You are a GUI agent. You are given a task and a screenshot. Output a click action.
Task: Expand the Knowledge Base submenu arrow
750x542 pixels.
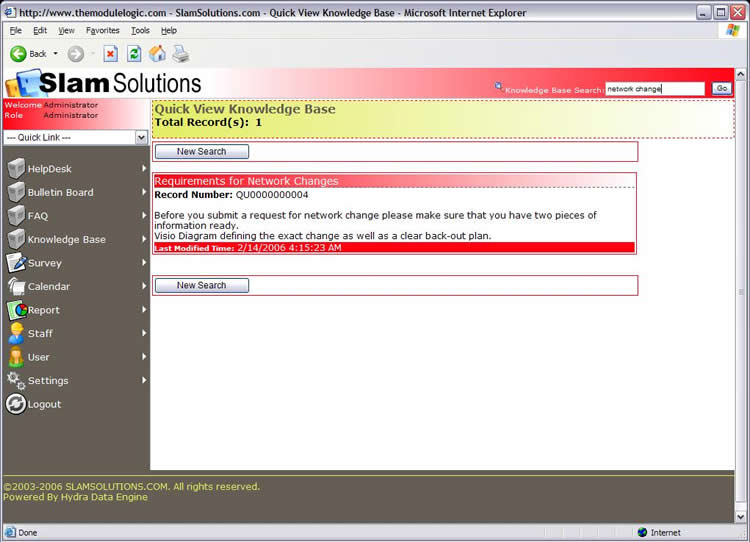(143, 239)
